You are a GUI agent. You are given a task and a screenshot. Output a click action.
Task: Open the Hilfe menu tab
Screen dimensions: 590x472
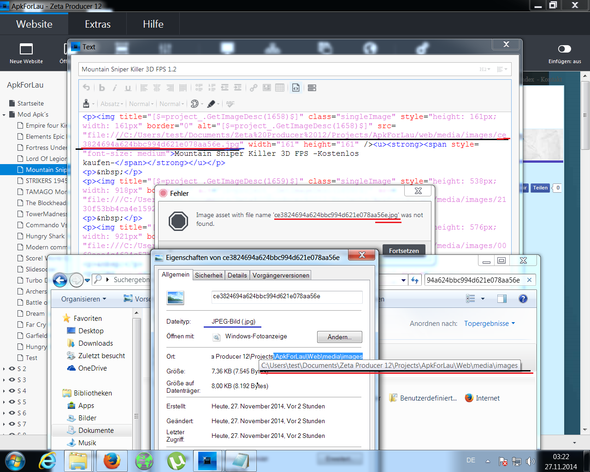point(153,24)
